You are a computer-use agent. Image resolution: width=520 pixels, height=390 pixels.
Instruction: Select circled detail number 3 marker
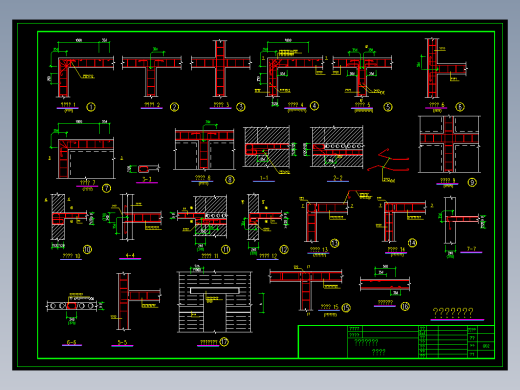tap(241, 107)
